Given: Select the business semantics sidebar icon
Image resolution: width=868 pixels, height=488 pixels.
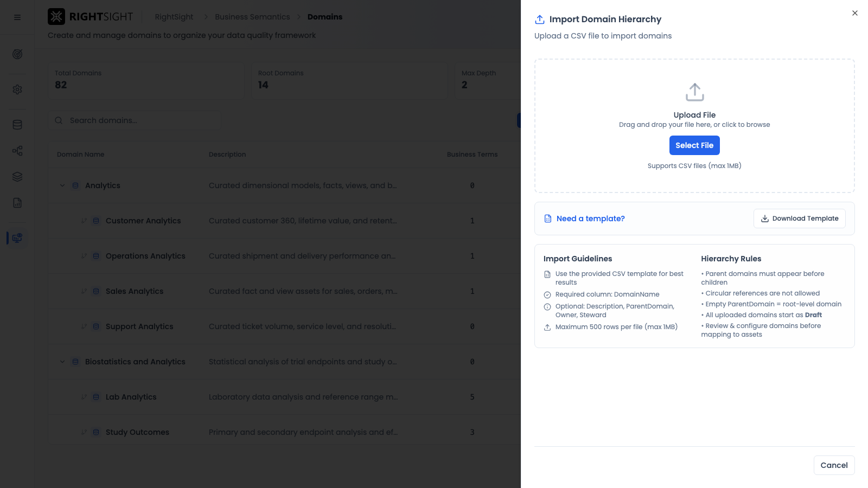Looking at the screenshot, I should pos(17,238).
